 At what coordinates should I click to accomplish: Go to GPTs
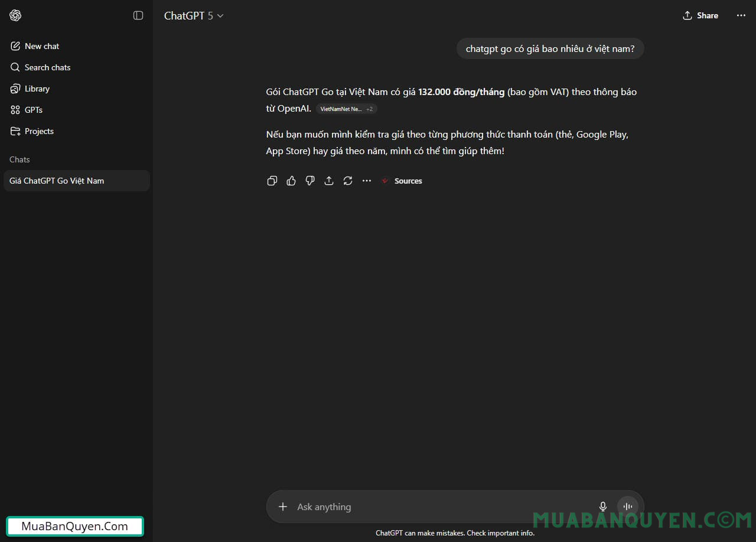(x=76, y=110)
